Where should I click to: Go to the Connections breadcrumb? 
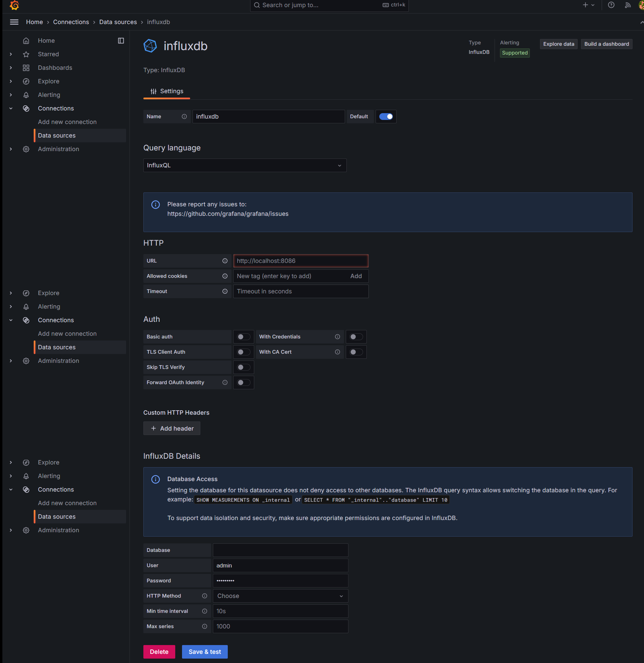[71, 22]
